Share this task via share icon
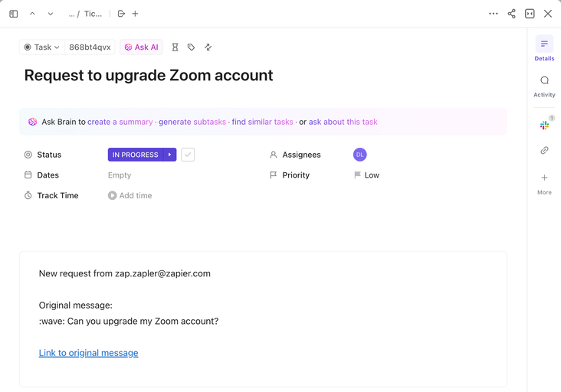 coord(512,14)
